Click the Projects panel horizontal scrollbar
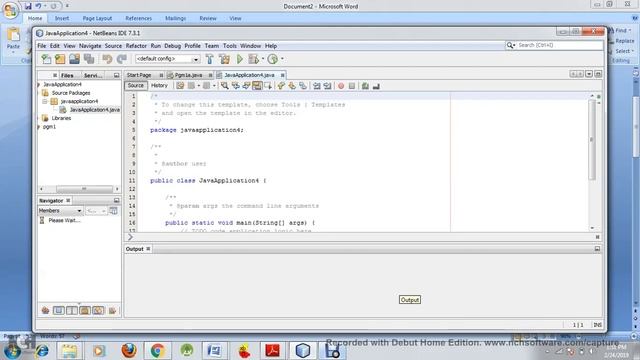The image size is (640, 360). pos(84,189)
